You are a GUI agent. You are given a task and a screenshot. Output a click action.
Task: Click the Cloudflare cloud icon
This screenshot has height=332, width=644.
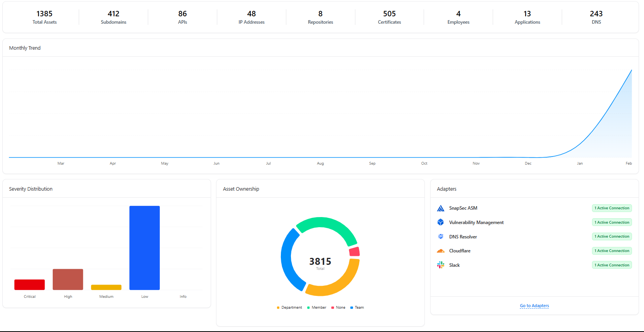pos(440,251)
